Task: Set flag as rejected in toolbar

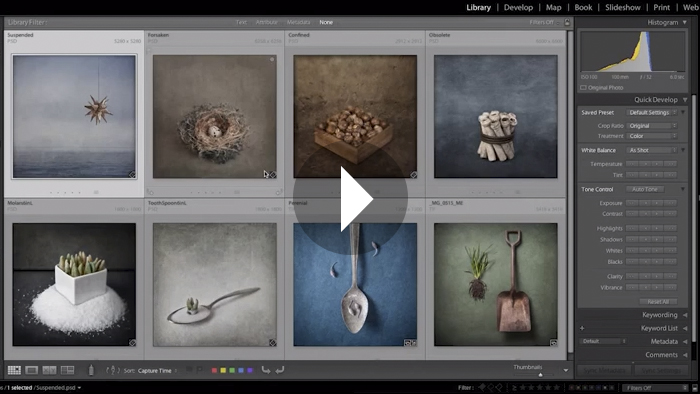Action: [x=200, y=370]
